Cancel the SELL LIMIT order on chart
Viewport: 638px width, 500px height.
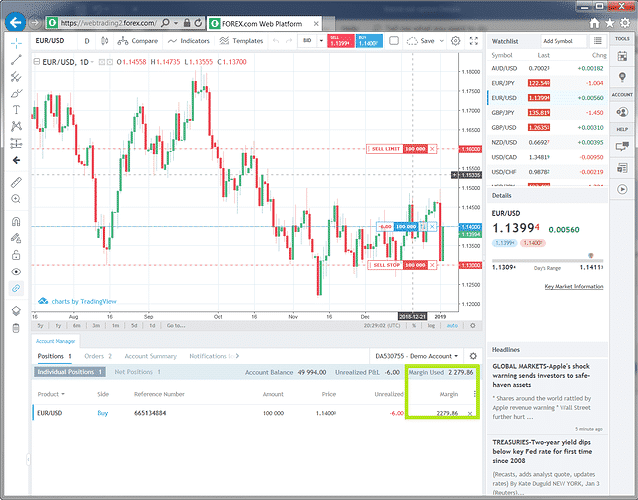pos(432,149)
